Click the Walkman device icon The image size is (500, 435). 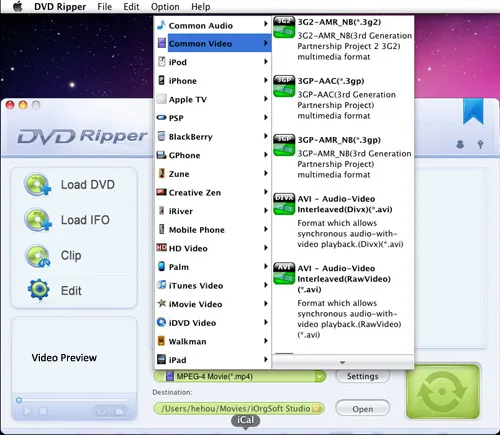(161, 341)
